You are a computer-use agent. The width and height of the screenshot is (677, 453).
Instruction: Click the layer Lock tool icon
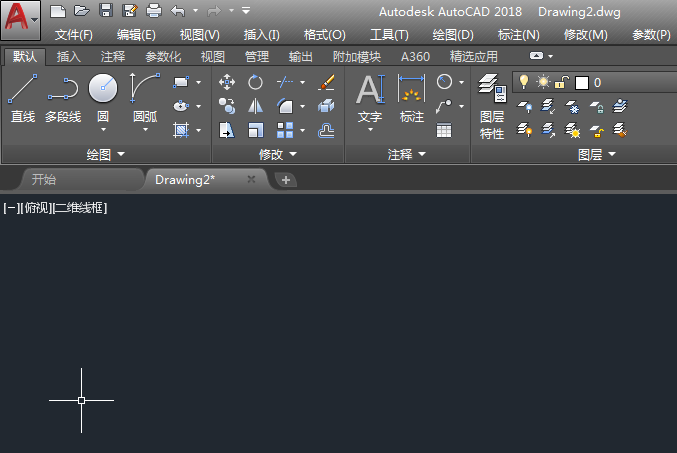tap(596, 106)
